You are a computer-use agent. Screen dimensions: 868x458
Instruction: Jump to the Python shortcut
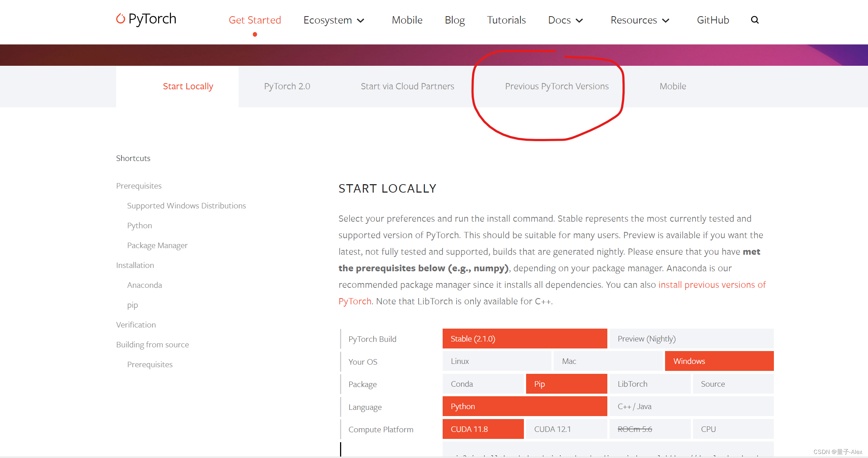pos(139,226)
